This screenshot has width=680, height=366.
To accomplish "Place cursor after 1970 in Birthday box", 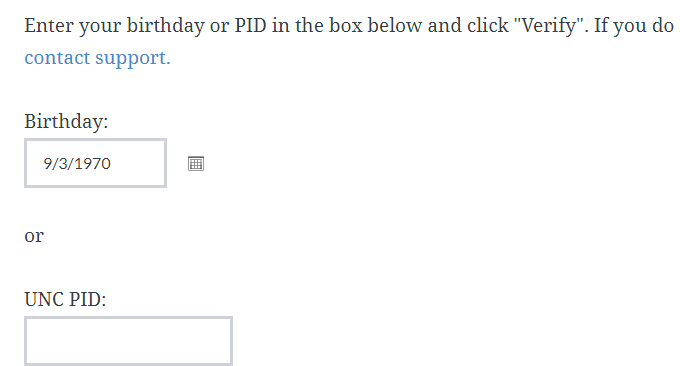I will tap(112, 163).
